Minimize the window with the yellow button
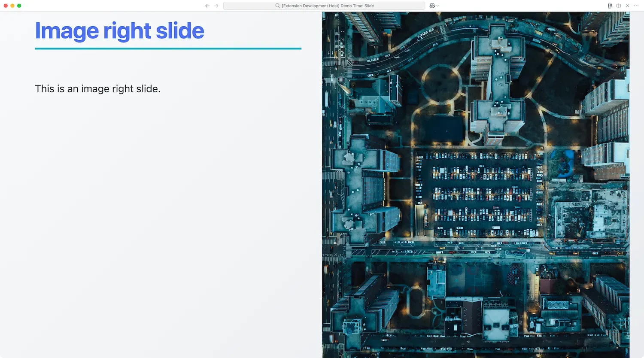 (12, 6)
